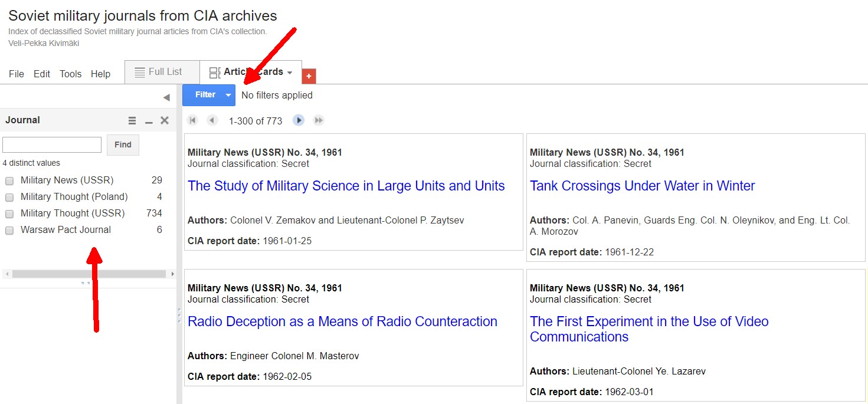This screenshot has width=868, height=404.
Task: Click authors line for Lieutenant-Colonel Ye. Lazarev
Action: click(x=618, y=372)
